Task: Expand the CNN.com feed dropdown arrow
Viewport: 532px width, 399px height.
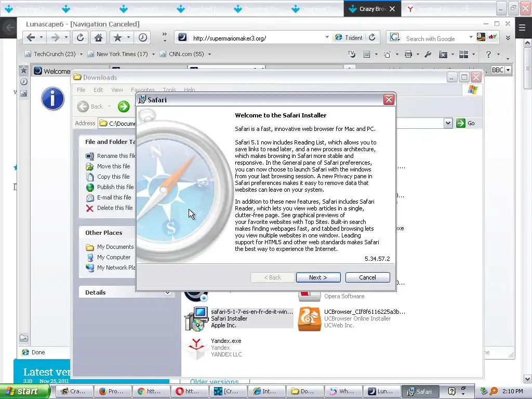Action: [x=209, y=54]
